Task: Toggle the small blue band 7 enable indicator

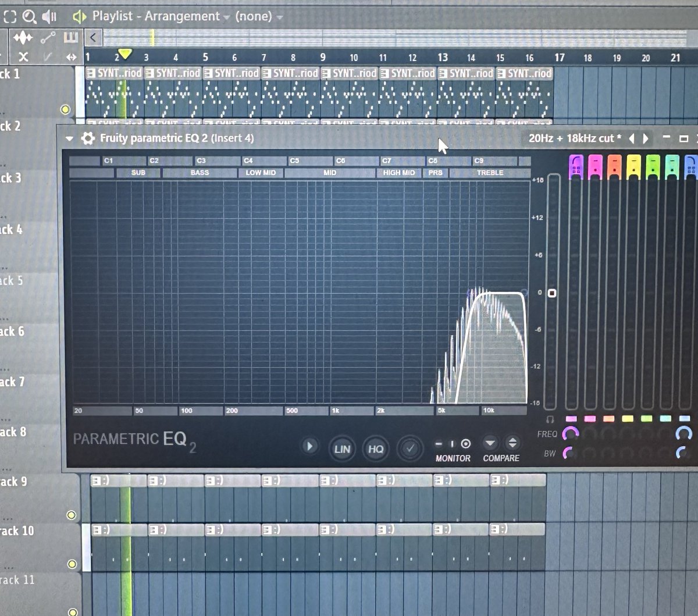Action: pyautogui.click(x=685, y=419)
